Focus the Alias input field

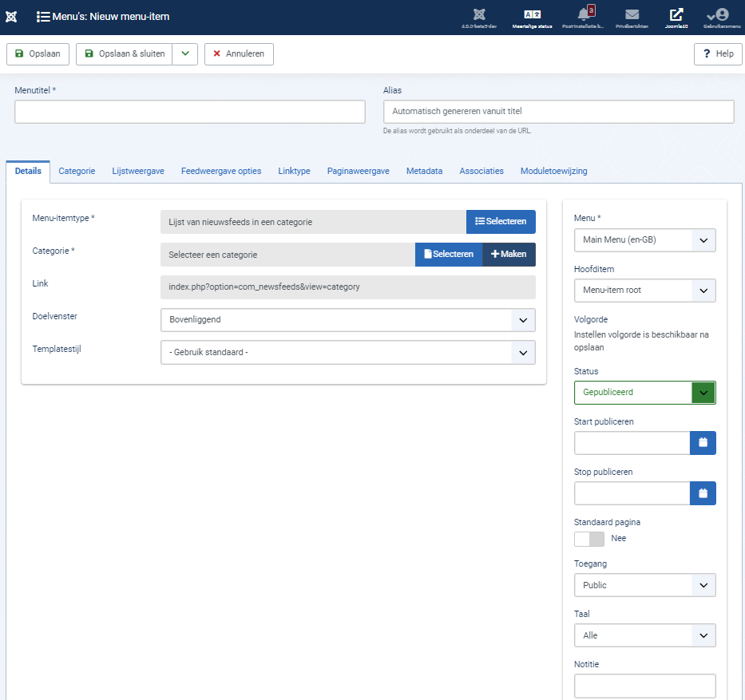559,112
